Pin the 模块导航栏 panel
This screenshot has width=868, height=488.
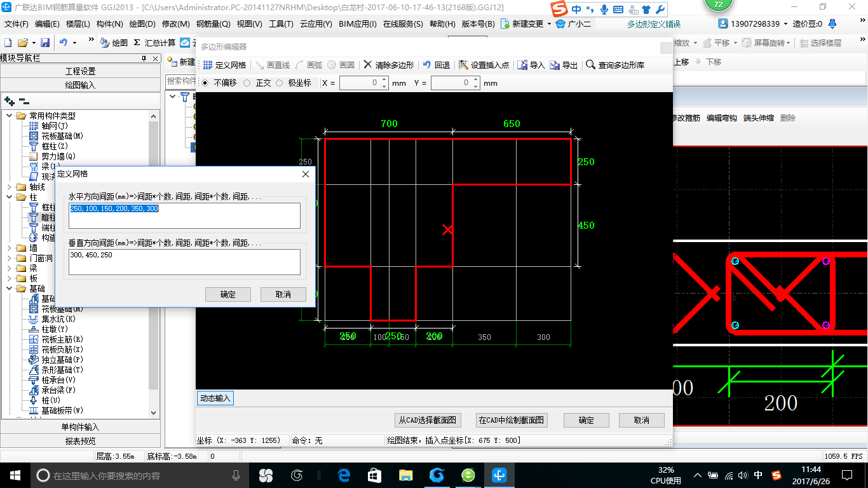click(144, 58)
